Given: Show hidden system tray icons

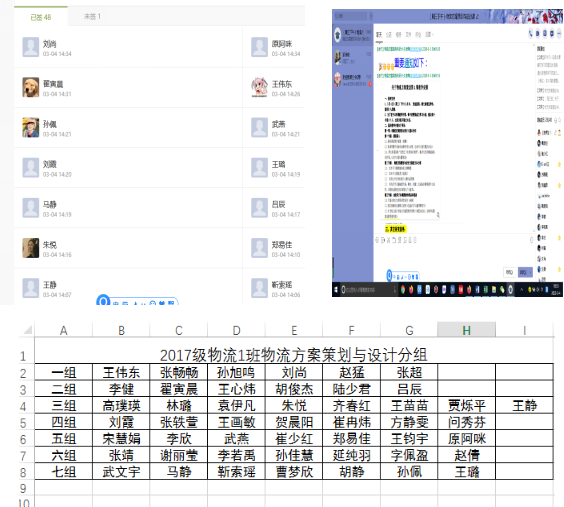Looking at the screenshot, I should pyautogui.click(x=521, y=289).
